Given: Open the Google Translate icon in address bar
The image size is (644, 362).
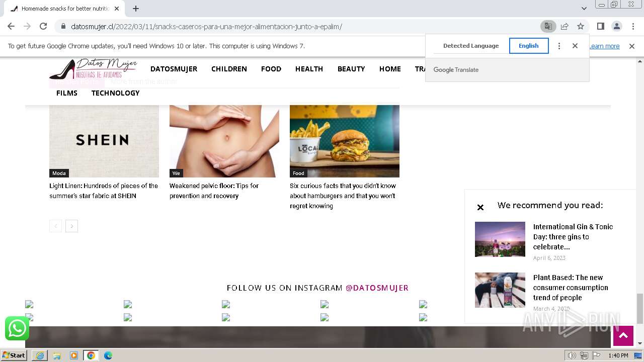Looking at the screenshot, I should point(548,26).
